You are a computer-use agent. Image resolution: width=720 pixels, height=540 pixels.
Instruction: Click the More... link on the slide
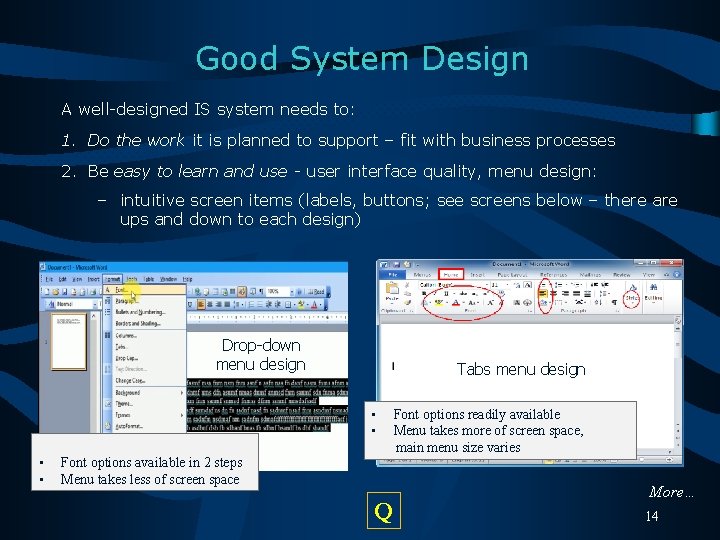(x=671, y=492)
